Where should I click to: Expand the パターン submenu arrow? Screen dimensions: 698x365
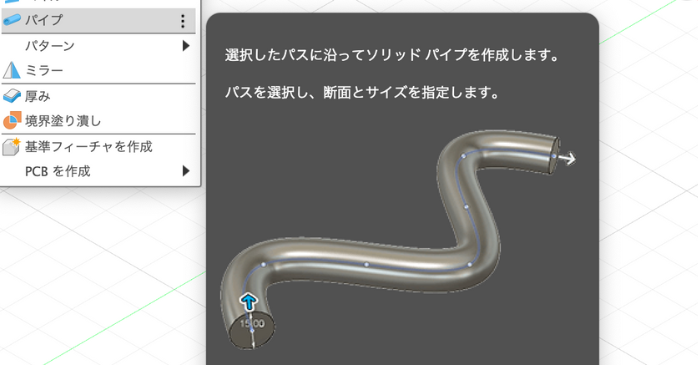pos(186,46)
